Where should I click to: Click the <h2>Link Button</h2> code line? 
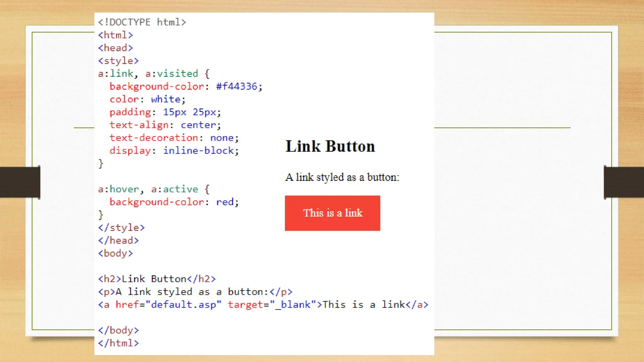[157, 279]
